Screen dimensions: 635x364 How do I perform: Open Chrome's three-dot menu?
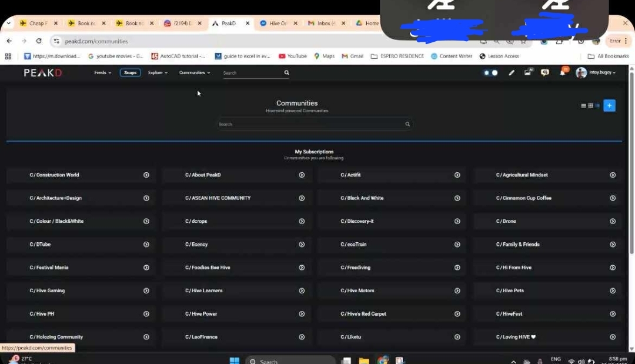click(626, 41)
